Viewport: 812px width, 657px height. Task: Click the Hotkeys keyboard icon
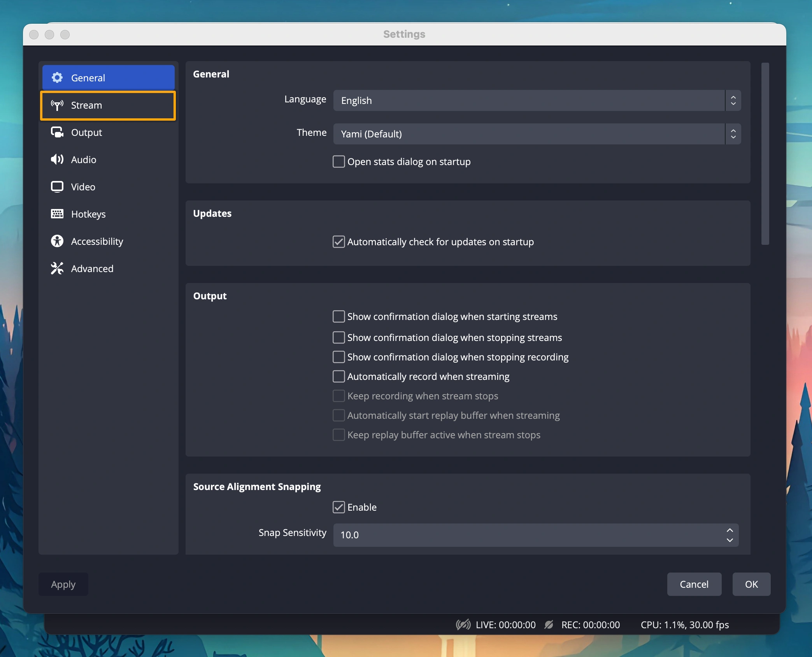[x=57, y=214]
